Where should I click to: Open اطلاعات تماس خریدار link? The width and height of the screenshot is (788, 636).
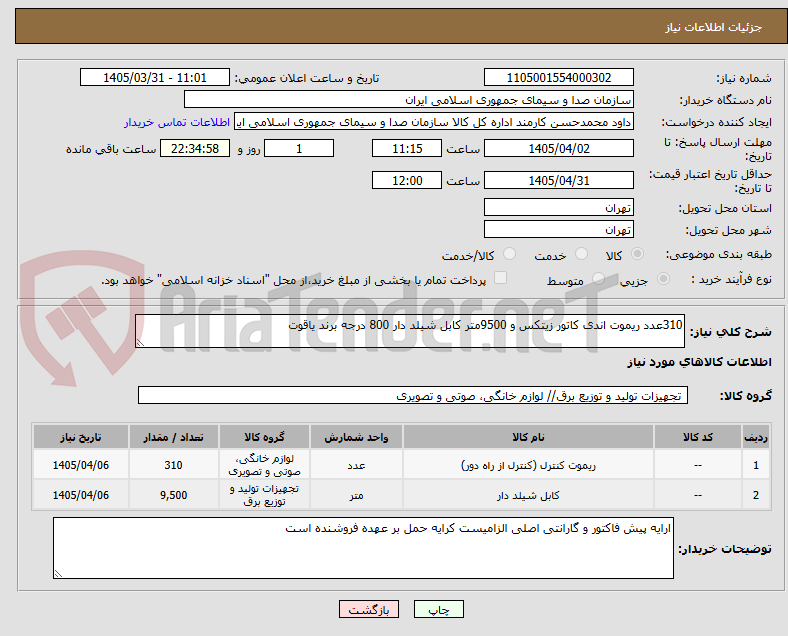click(177, 122)
